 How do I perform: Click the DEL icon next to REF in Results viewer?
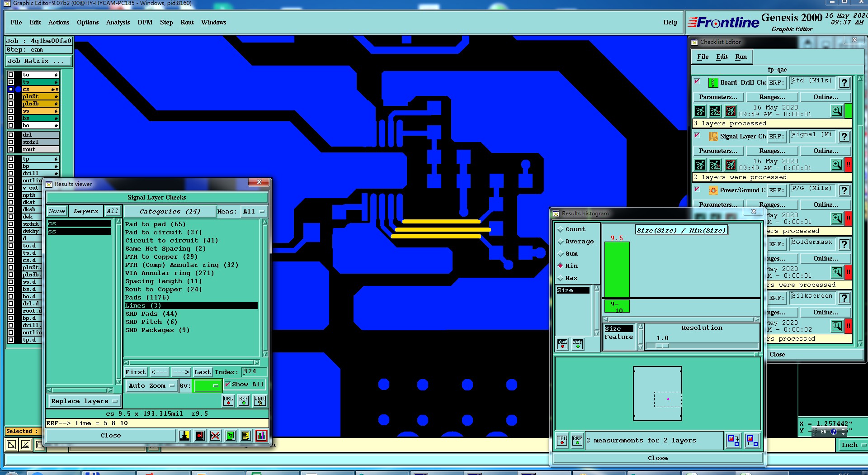click(228, 401)
